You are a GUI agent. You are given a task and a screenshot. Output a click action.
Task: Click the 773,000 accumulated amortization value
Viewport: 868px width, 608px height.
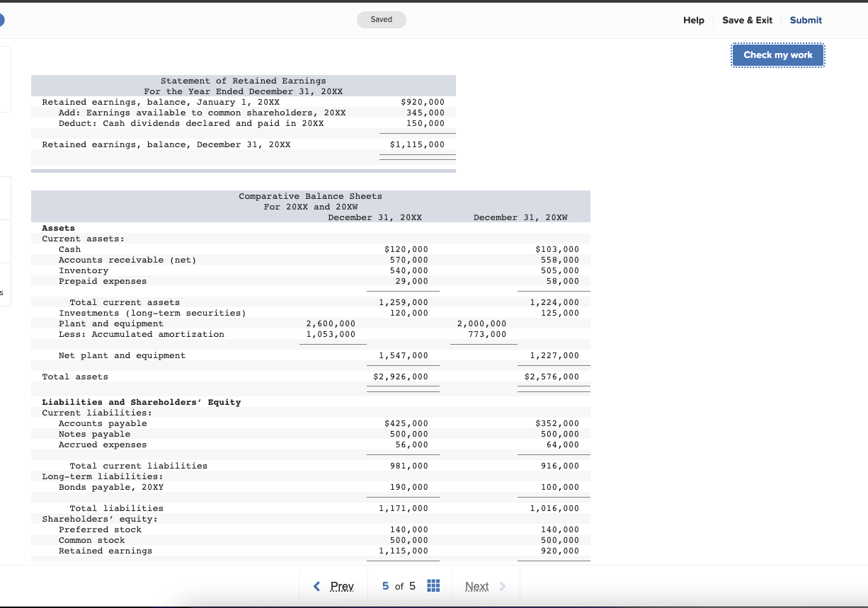(x=487, y=334)
